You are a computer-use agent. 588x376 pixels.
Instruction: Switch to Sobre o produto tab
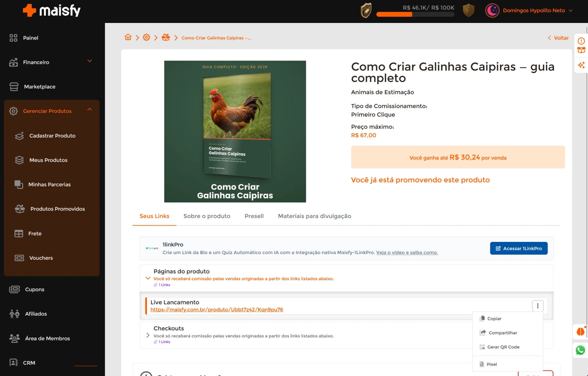[x=207, y=216]
